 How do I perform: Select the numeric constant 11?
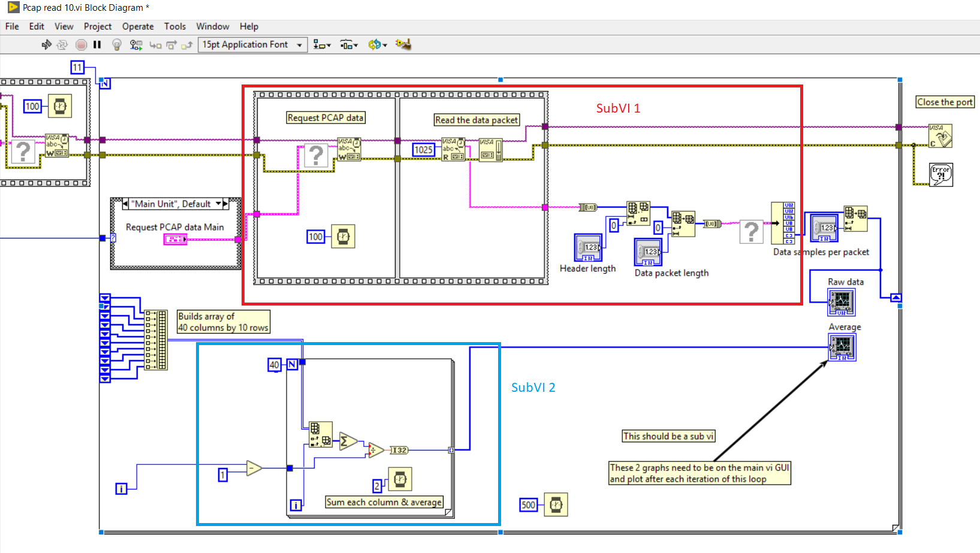[x=77, y=68]
